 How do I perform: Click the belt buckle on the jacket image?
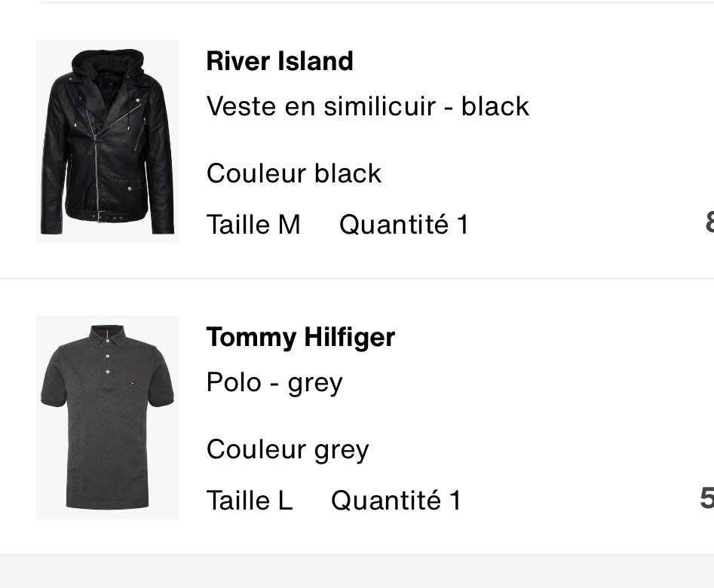pos(100,217)
